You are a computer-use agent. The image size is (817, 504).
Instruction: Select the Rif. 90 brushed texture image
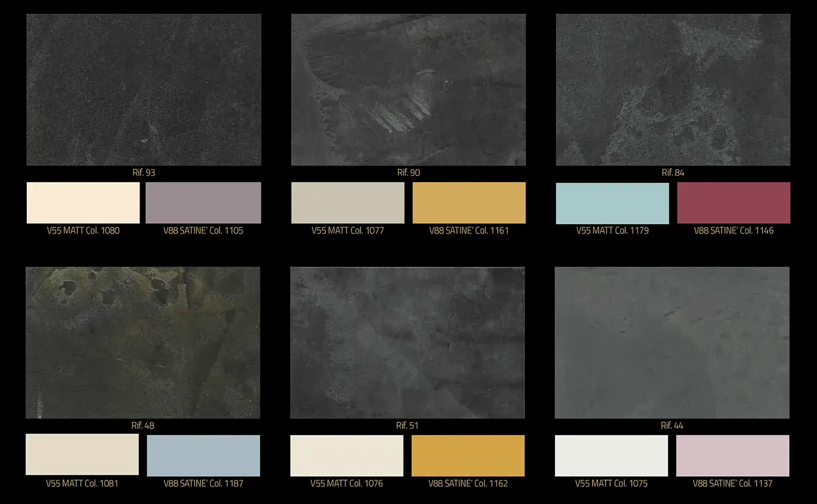coord(408,90)
